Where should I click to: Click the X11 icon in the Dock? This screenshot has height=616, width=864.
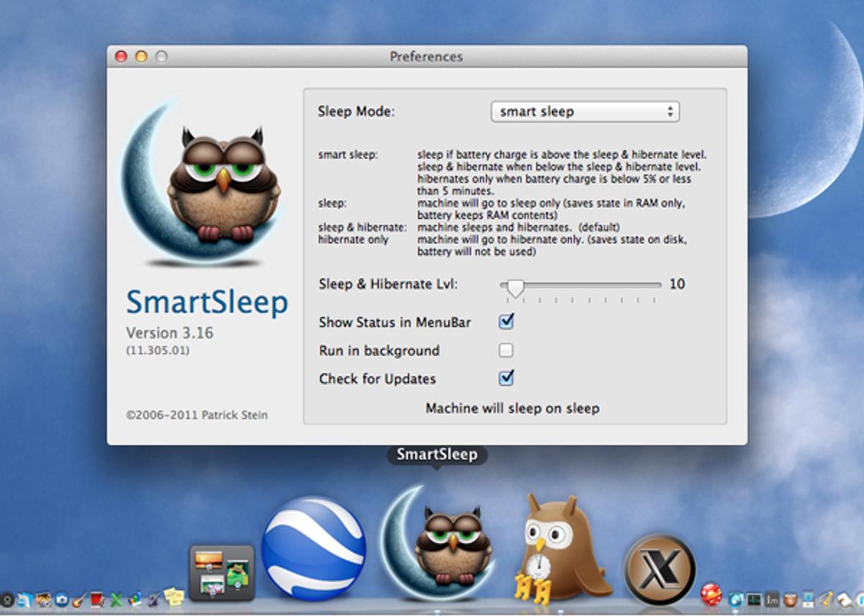click(660, 569)
